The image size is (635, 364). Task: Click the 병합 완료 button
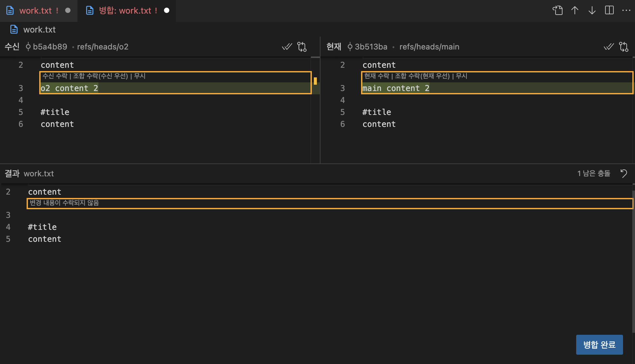click(x=599, y=345)
